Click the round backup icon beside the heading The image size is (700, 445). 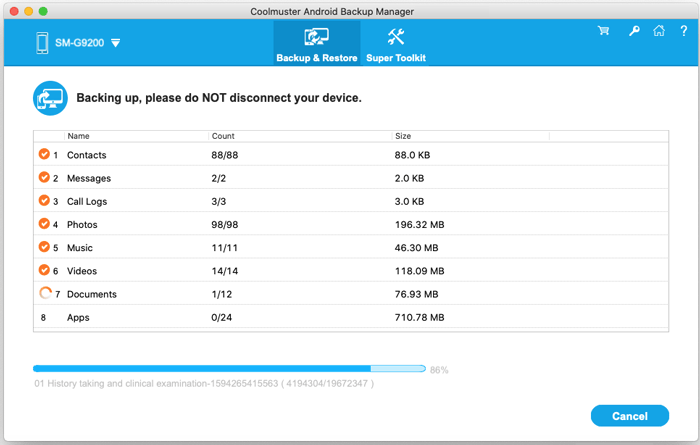tap(50, 98)
